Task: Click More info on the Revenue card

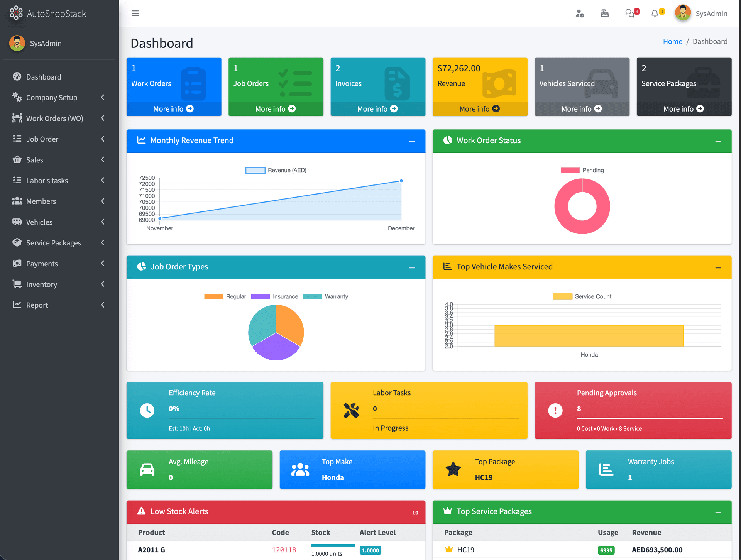Action: point(480,108)
